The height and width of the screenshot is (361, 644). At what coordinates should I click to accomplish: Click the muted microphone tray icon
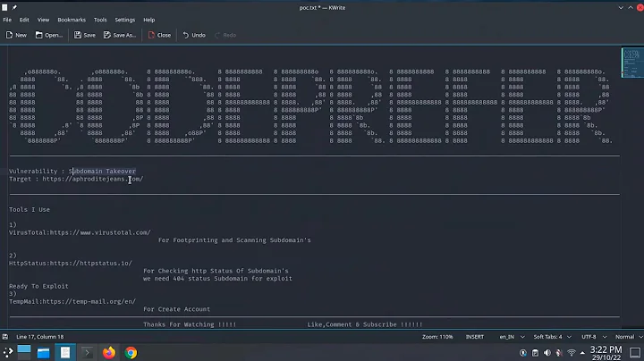[x=559, y=353]
